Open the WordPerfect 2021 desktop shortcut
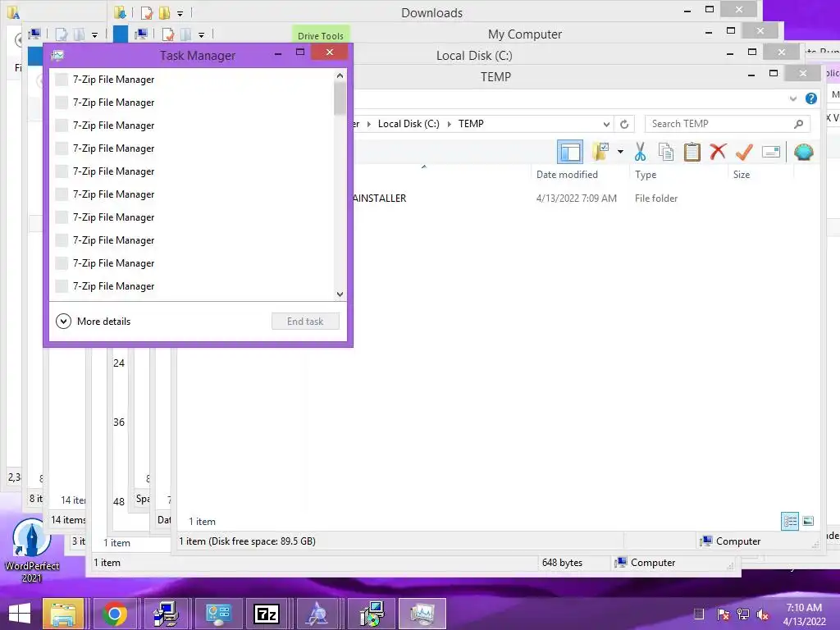This screenshot has width=840, height=630. (x=32, y=550)
